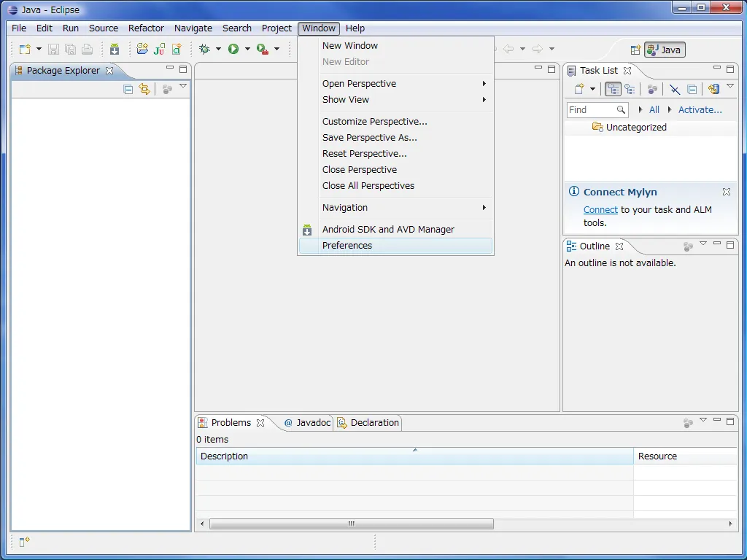The image size is (747, 560).
Task: Toggle Link with Editor in Package Explorer
Action: tap(144, 89)
